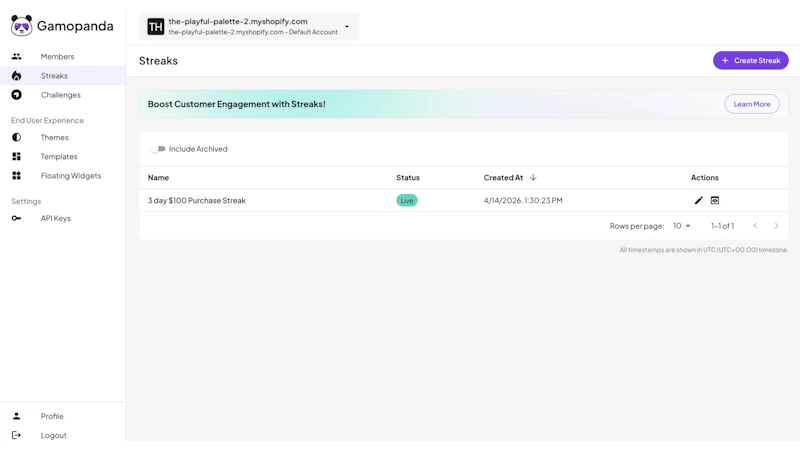Click the UTC timezone note
Image resolution: width=800 pixels, height=450 pixels.
tap(704, 250)
